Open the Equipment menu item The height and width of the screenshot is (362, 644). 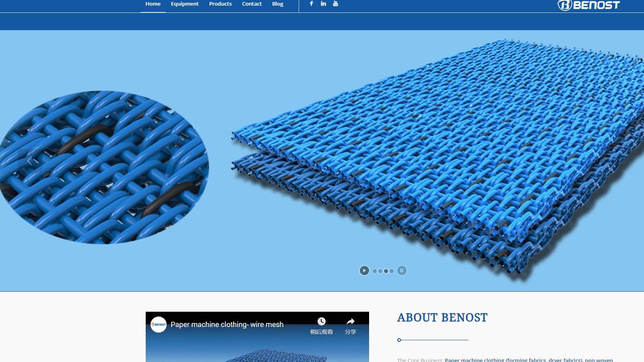point(185,4)
